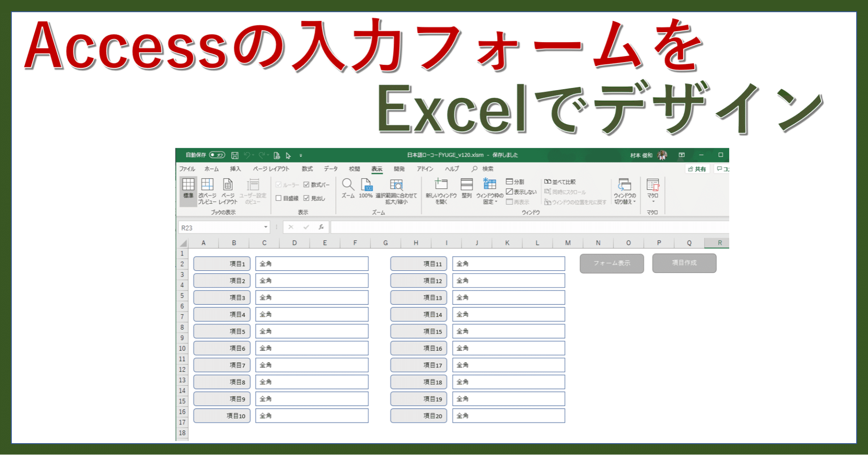Viewport: 868px width, 455px height.
Task: Click the 項目作成 button
Action: [x=684, y=263]
